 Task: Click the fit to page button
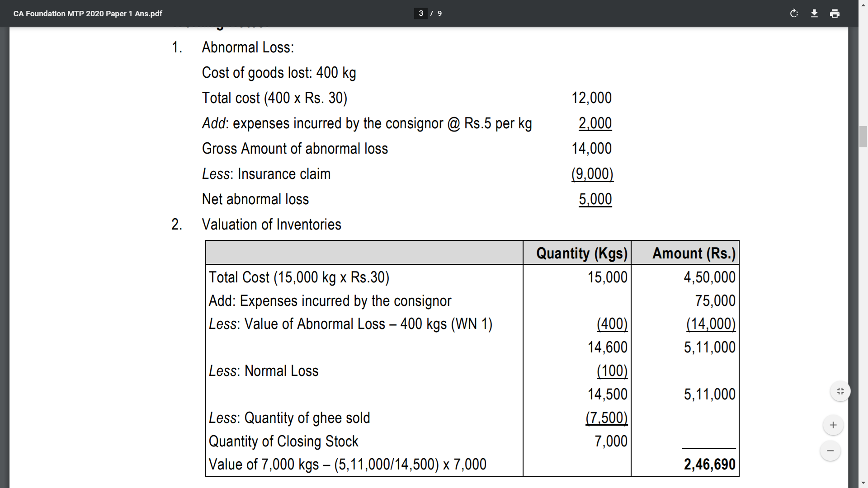click(x=840, y=391)
